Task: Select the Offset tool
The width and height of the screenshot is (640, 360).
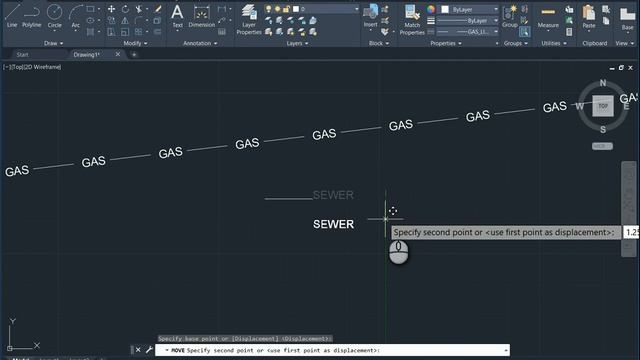Action: [x=158, y=32]
